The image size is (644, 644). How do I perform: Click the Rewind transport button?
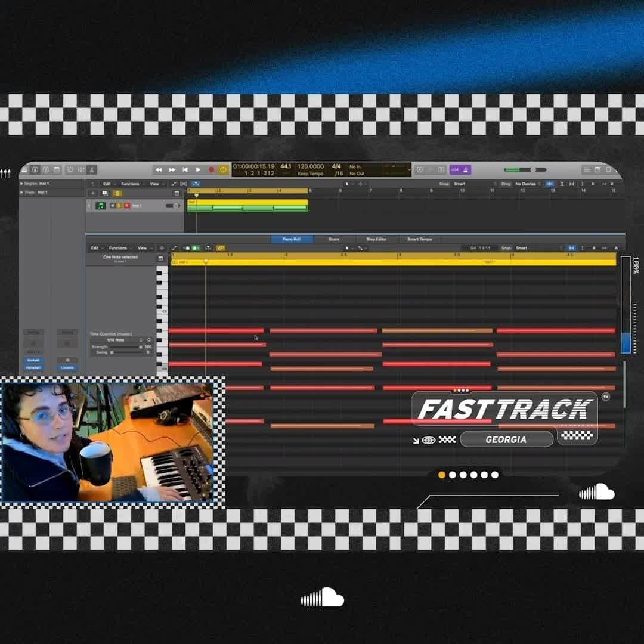point(159,169)
